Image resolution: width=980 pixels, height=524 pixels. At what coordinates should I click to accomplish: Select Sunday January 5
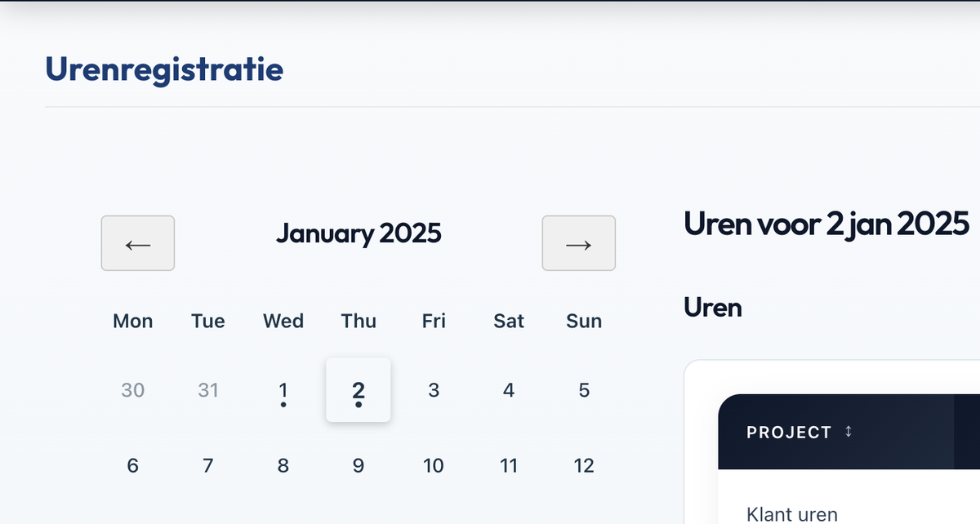coord(584,390)
